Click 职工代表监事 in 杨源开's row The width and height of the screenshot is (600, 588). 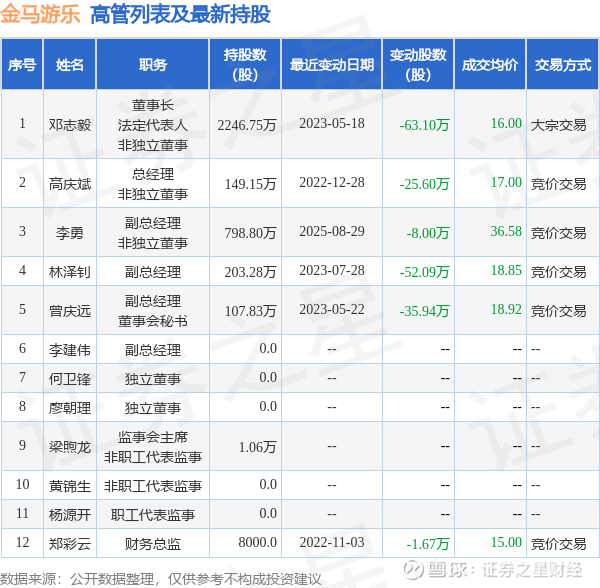153,515
